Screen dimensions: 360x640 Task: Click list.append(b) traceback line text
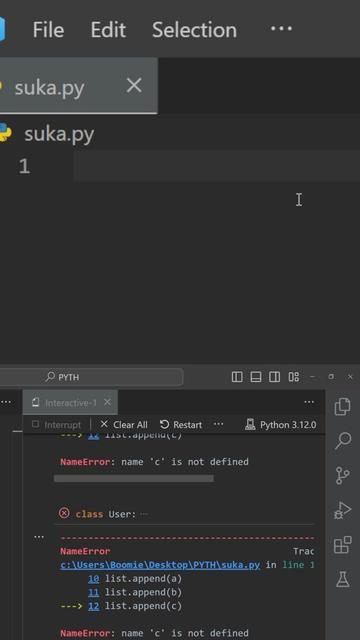143,592
